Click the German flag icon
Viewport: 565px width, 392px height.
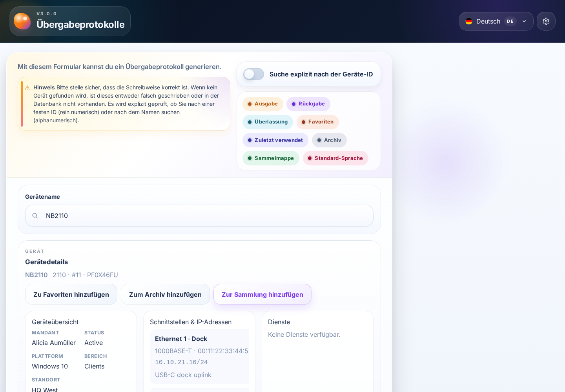(469, 21)
